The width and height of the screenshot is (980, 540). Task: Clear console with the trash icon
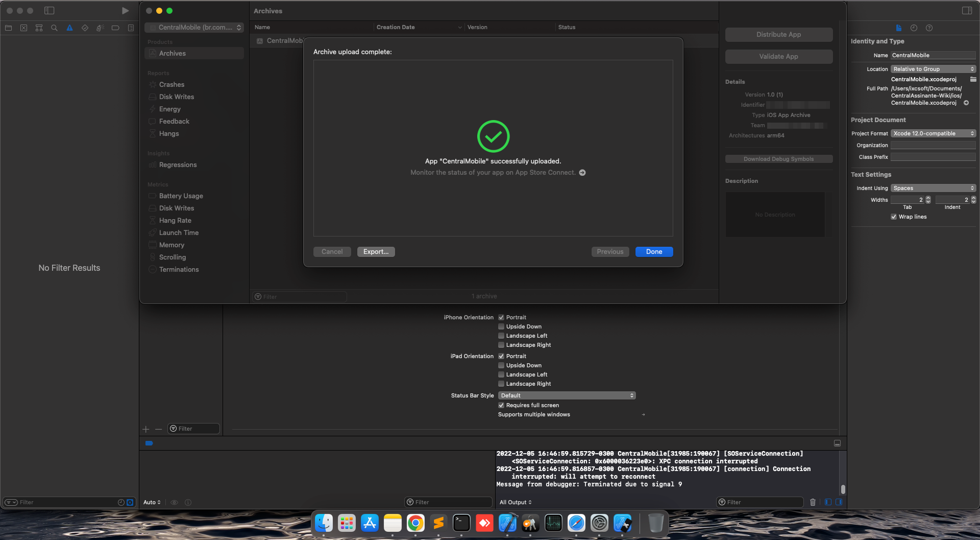point(813,502)
